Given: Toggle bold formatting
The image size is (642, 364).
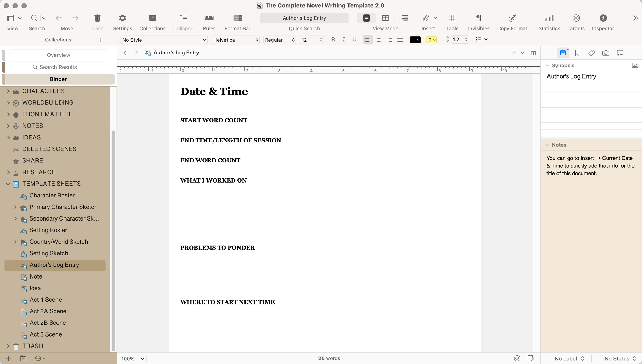Looking at the screenshot, I should pos(333,39).
